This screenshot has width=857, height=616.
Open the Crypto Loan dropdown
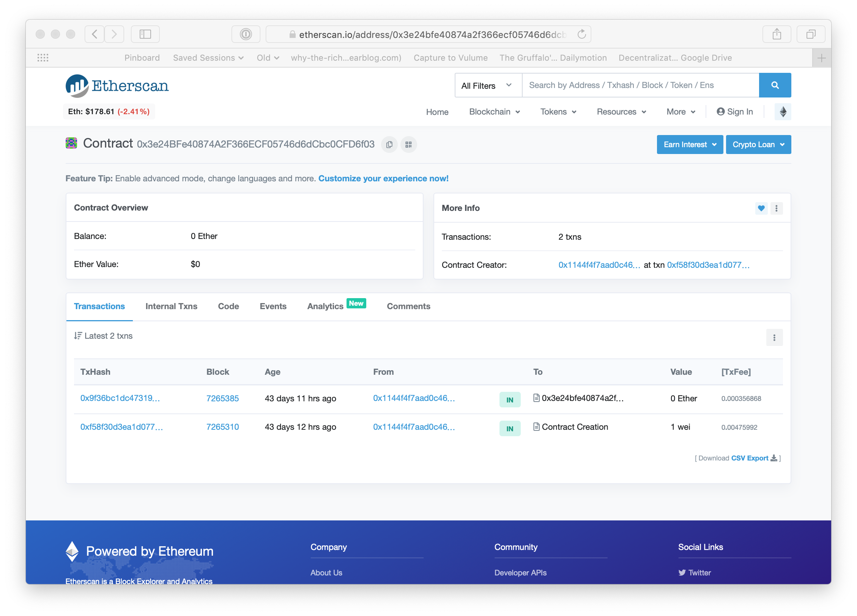click(x=758, y=145)
